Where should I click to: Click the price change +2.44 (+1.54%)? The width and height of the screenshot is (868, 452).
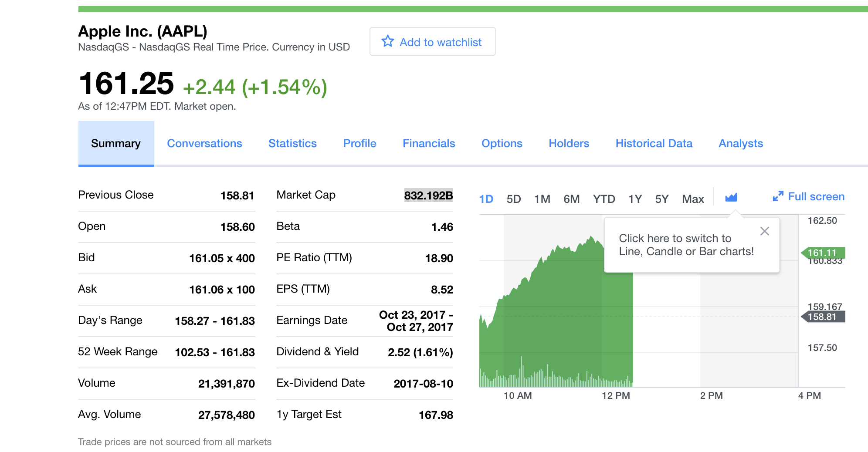click(x=255, y=87)
